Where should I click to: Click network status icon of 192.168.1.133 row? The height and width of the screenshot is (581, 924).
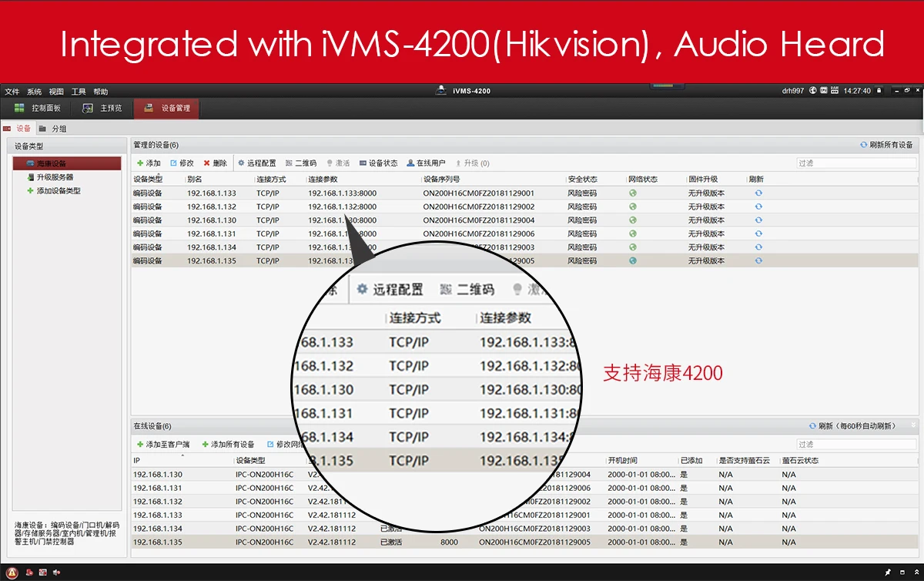(633, 193)
